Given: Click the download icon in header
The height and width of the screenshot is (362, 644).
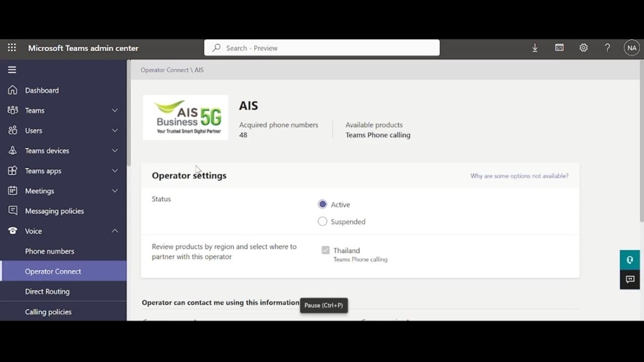Looking at the screenshot, I should pyautogui.click(x=535, y=48).
